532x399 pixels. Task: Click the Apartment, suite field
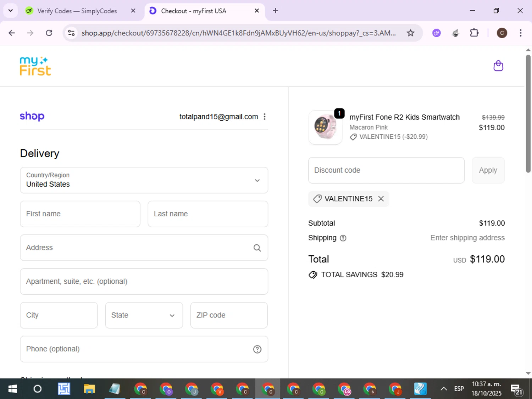[144, 281]
